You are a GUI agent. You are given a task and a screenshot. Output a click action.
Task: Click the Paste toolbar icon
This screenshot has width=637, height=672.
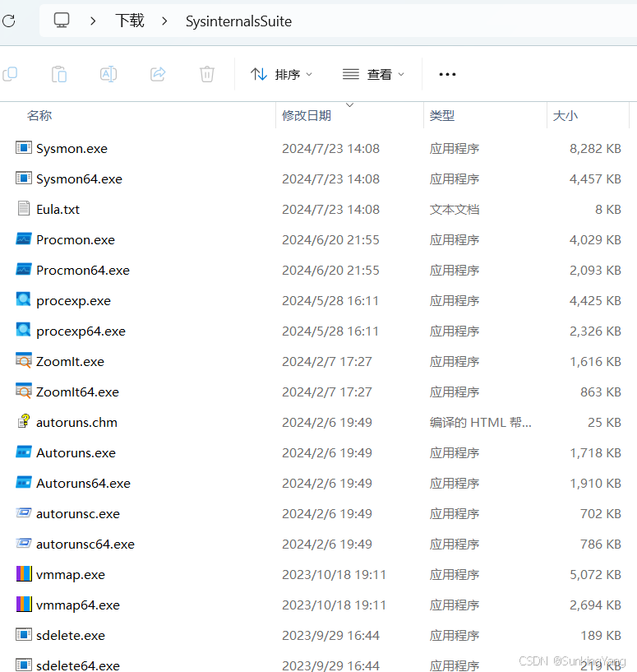click(59, 74)
